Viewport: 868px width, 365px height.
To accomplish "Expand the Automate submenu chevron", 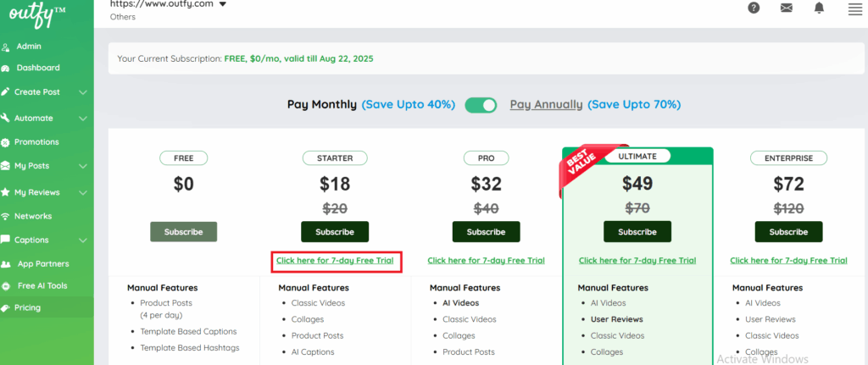I will (83, 119).
